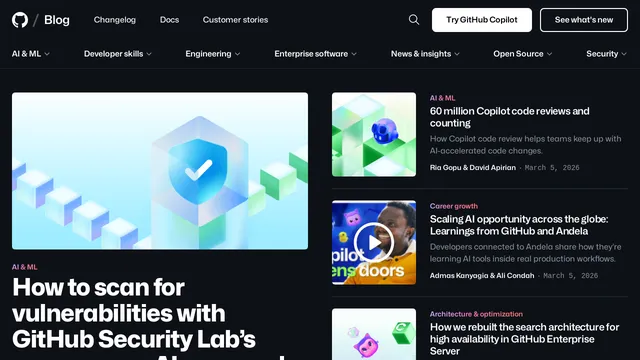Open the Copilot code reviews thumbnail
The height and width of the screenshot is (360, 640).
(x=374, y=134)
